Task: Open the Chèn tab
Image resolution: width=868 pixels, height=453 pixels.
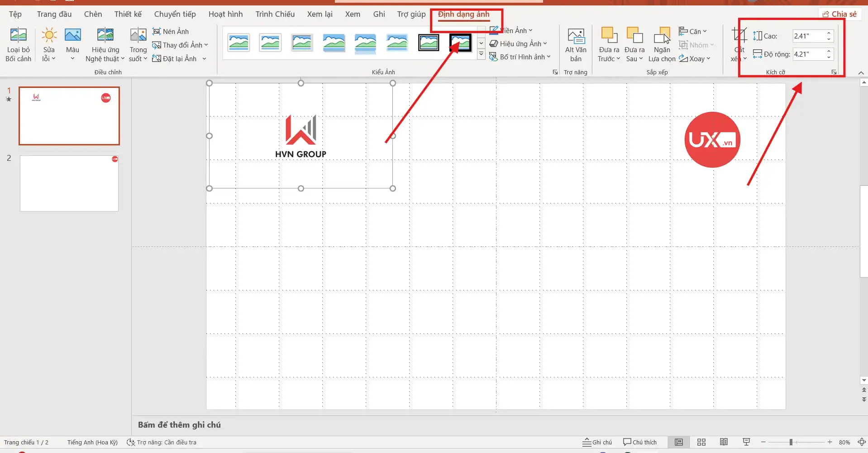Action: point(93,14)
